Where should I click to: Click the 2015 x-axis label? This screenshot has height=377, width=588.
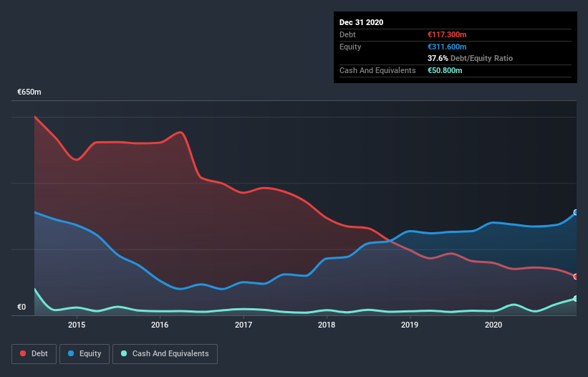click(x=77, y=325)
